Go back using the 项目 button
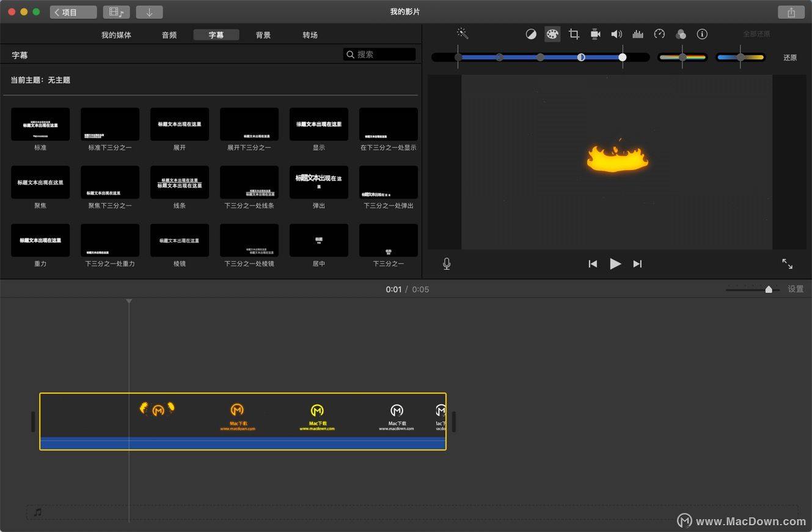 pos(73,11)
